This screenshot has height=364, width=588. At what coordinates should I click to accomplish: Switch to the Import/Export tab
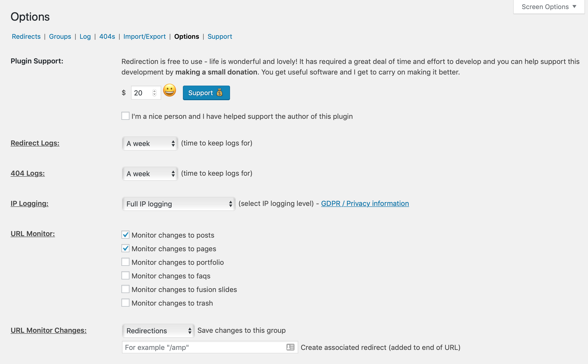[x=145, y=37]
